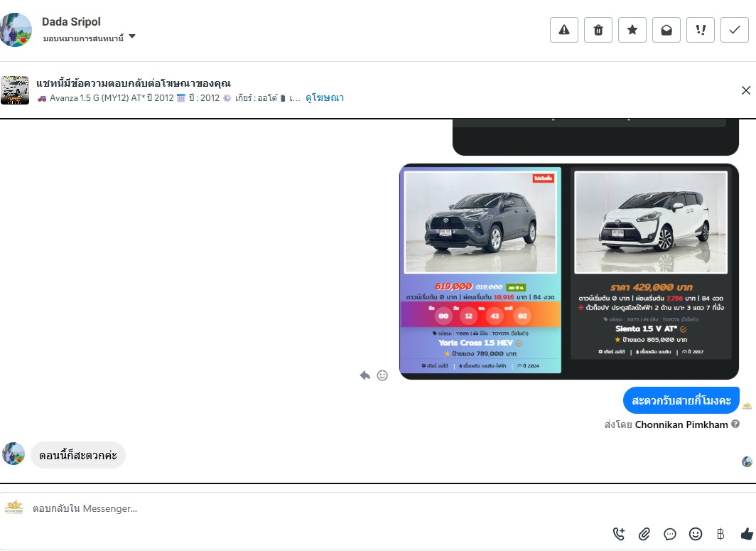
Task: Attach a file using paperclip icon
Action: pos(644,534)
